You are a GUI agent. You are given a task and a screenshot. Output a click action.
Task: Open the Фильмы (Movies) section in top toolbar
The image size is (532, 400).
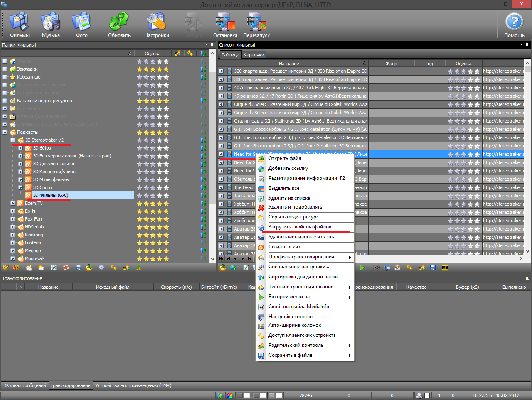click(x=20, y=25)
